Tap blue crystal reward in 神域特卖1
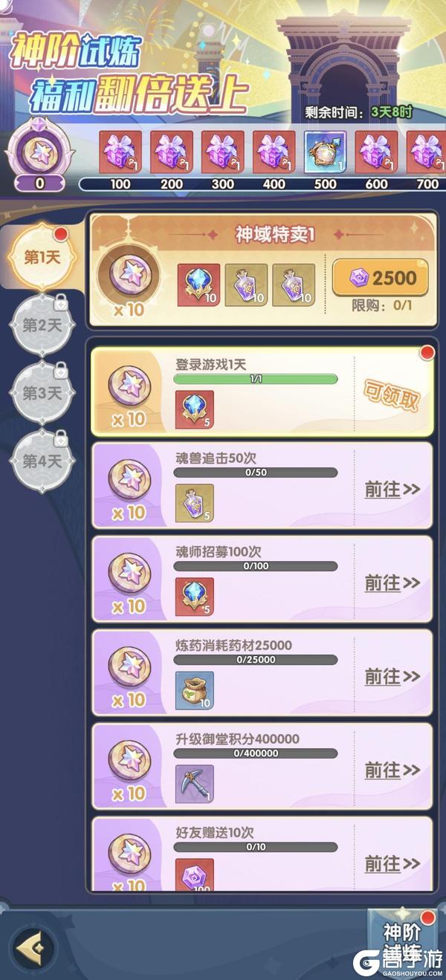 pyautogui.click(x=198, y=285)
